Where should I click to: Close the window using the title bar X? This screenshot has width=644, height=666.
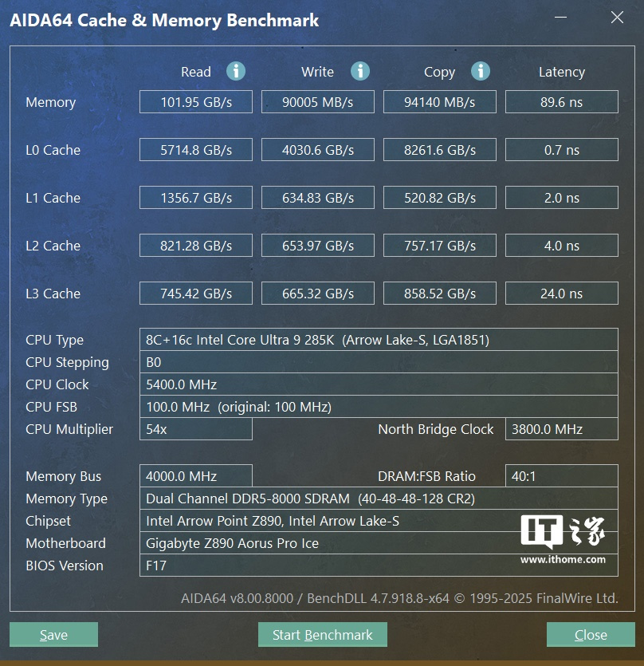click(x=616, y=18)
